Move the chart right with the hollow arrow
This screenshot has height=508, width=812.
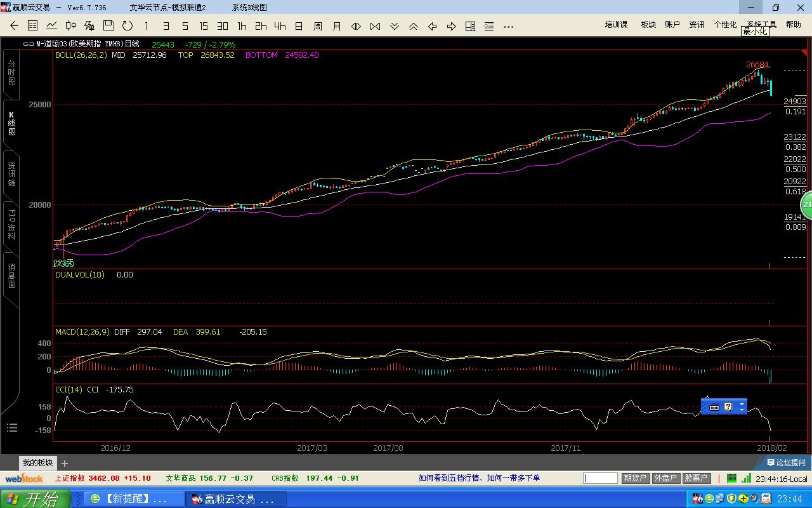tap(451, 26)
